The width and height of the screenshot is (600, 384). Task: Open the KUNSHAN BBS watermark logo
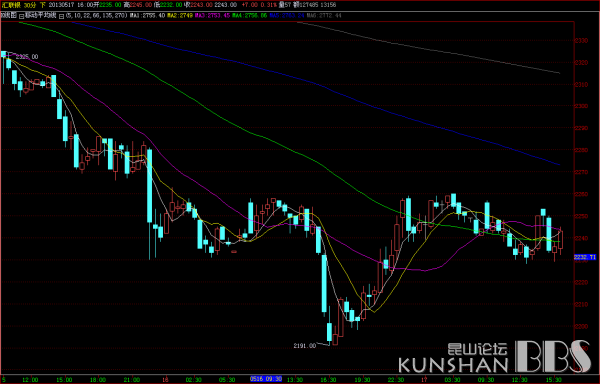coord(494,356)
